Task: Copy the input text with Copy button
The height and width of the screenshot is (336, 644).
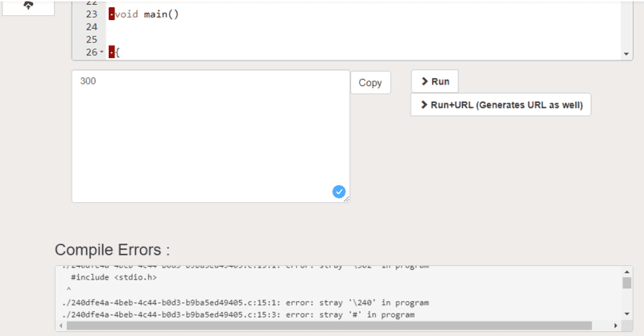Action: [370, 83]
